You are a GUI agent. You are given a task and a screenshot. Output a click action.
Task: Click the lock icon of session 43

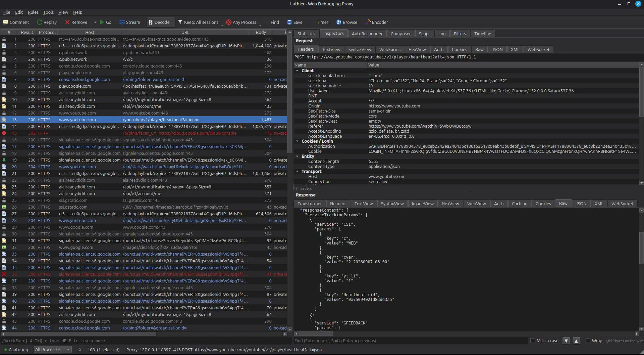(x=4, y=321)
